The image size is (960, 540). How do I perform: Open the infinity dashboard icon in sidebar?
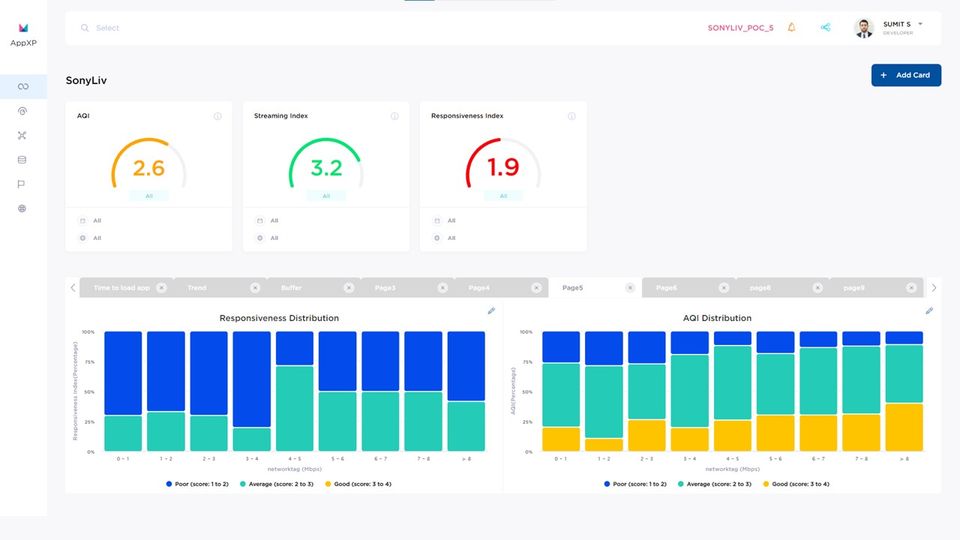click(23, 86)
